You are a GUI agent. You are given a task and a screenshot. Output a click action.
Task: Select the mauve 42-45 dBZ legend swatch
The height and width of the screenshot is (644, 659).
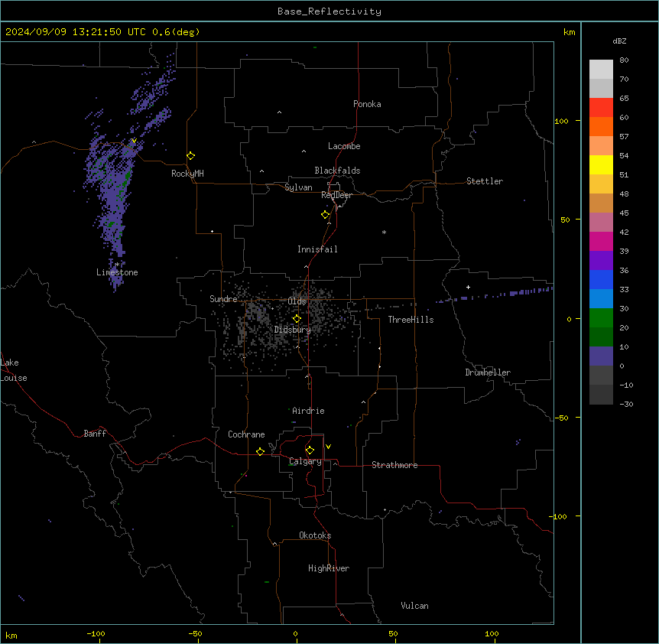(x=601, y=223)
